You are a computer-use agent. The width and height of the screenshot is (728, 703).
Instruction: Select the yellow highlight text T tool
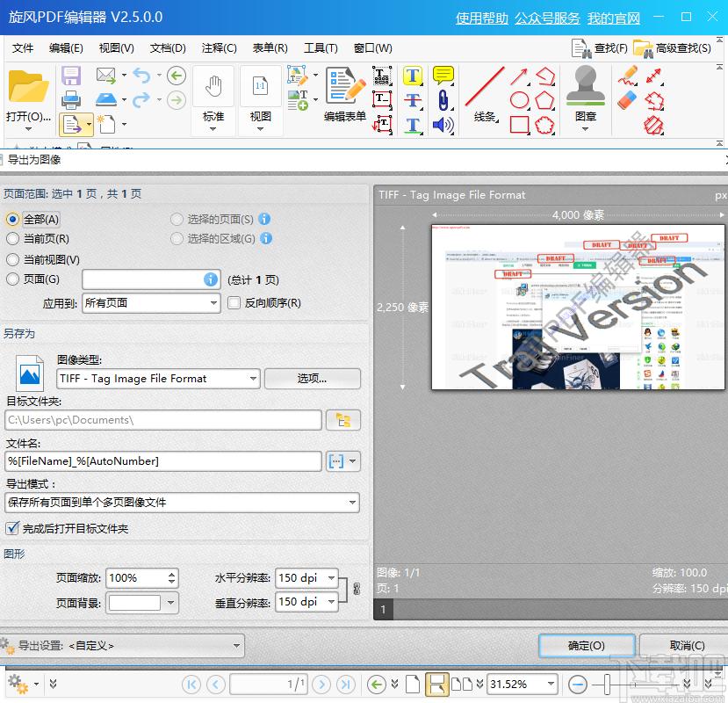(412, 76)
